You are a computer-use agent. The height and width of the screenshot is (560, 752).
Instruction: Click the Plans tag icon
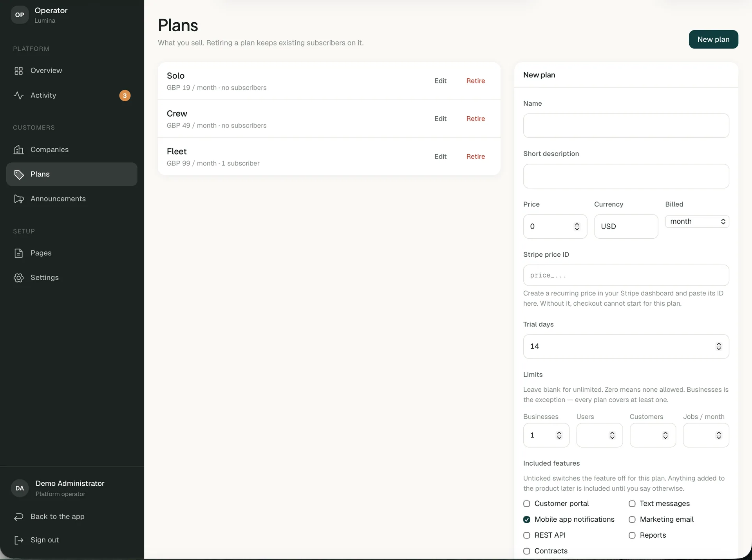(18, 174)
